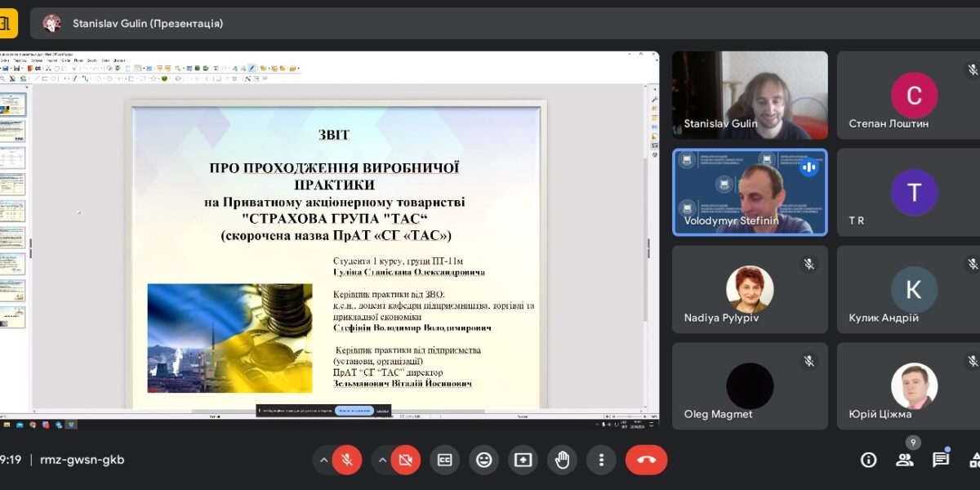Select the Nadiya Pylypiv participant tile

tap(750, 289)
